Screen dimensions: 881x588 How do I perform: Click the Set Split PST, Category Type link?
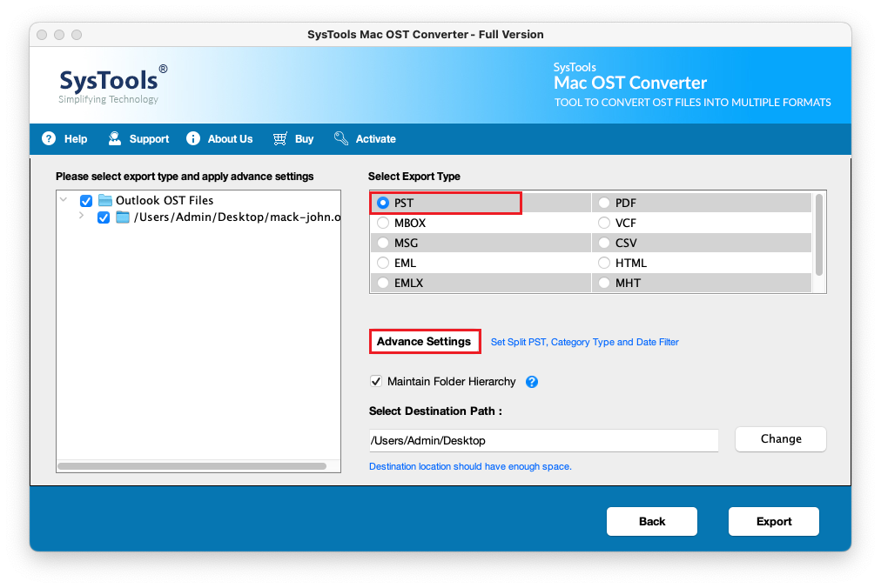pos(584,342)
